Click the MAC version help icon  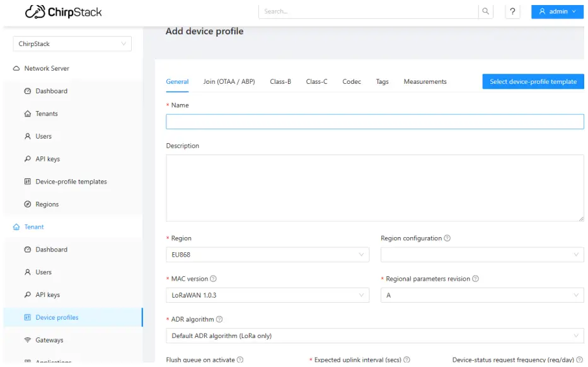click(x=213, y=279)
